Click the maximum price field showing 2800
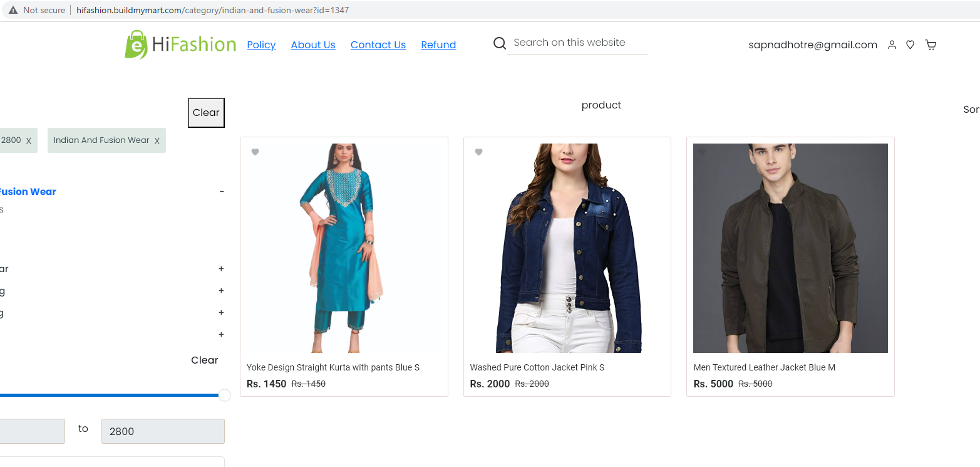The height and width of the screenshot is (467, 980). coord(163,431)
